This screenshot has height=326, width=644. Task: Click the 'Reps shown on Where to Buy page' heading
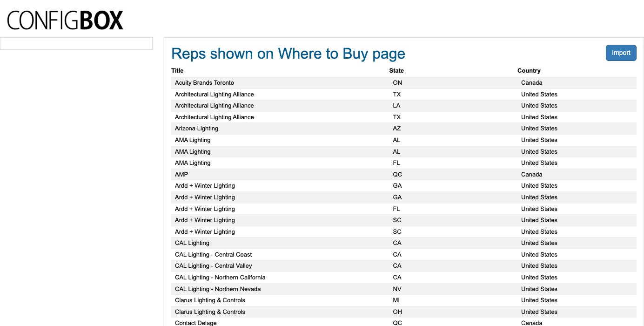pos(288,54)
